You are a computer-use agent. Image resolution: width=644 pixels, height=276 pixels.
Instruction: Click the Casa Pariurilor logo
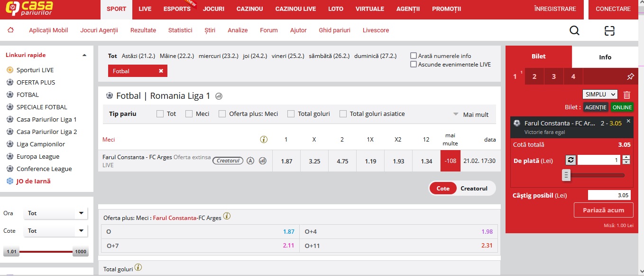click(x=28, y=9)
